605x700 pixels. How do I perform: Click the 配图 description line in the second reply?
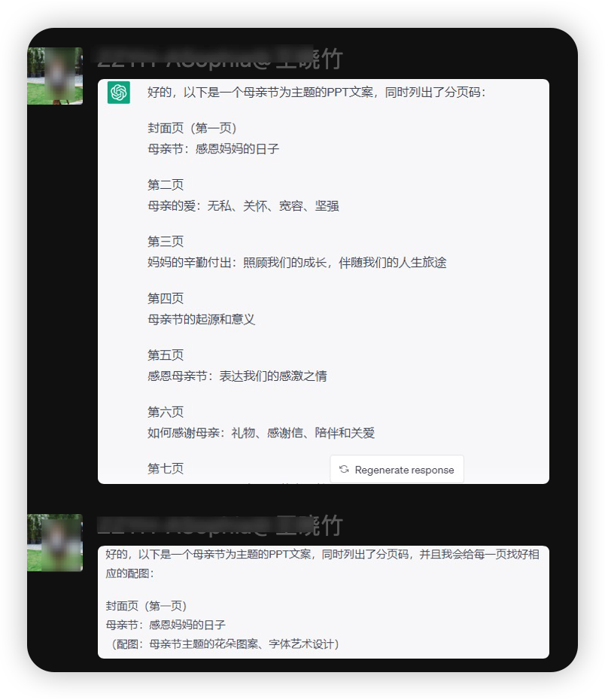223,644
